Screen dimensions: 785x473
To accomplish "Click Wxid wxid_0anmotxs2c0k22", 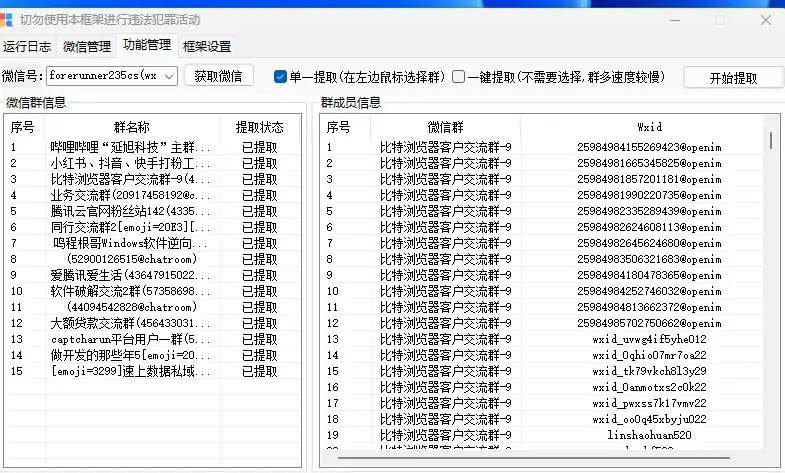I will click(x=649, y=388).
